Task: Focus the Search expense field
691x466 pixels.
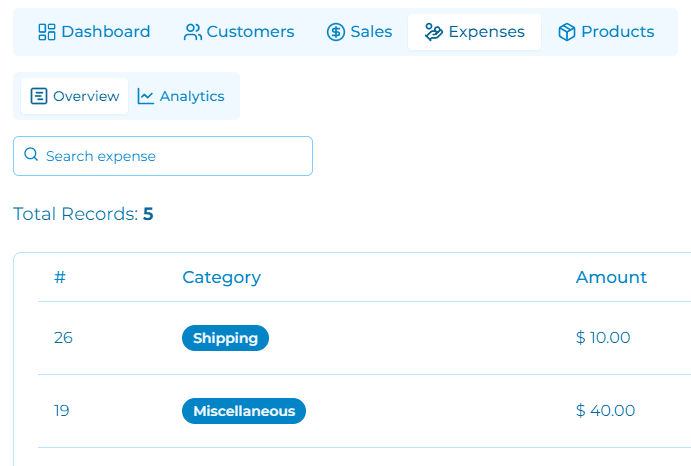Action: [x=163, y=156]
